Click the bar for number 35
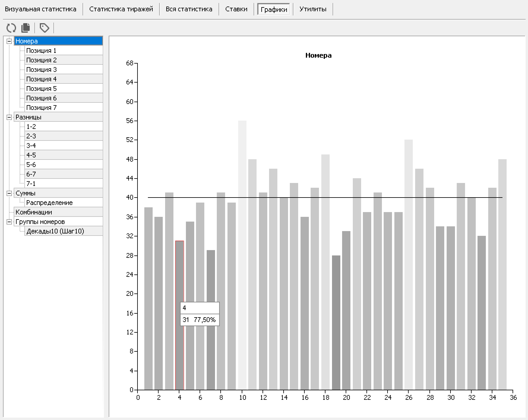Image resolution: width=528 pixels, height=420 pixels. click(x=502, y=274)
